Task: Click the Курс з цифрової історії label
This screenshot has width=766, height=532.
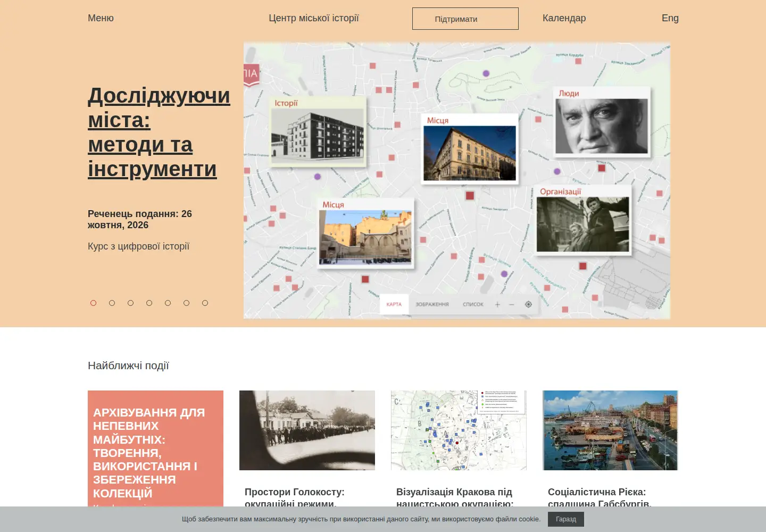Action: (138, 246)
